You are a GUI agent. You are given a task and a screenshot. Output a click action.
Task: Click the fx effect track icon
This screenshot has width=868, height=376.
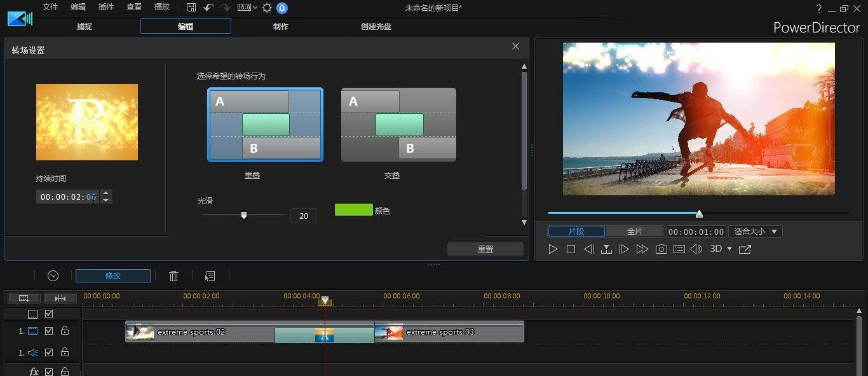point(34,372)
